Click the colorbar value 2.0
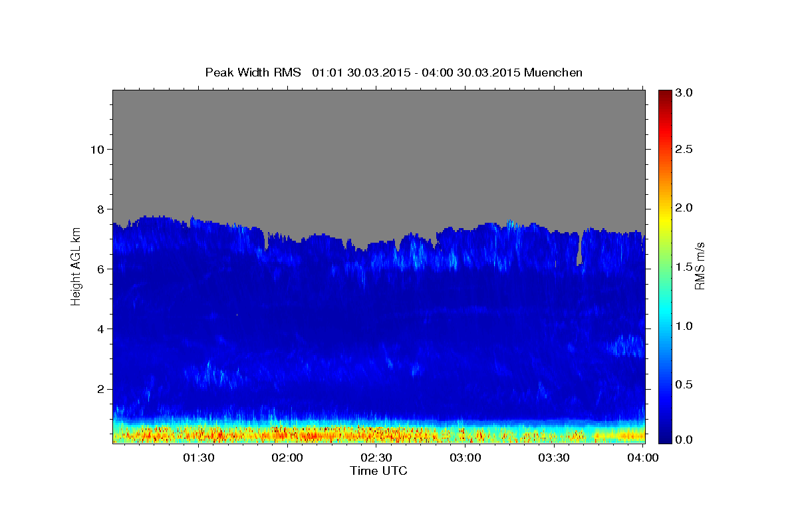Image resolution: width=798 pixels, height=532 pixels. point(684,207)
